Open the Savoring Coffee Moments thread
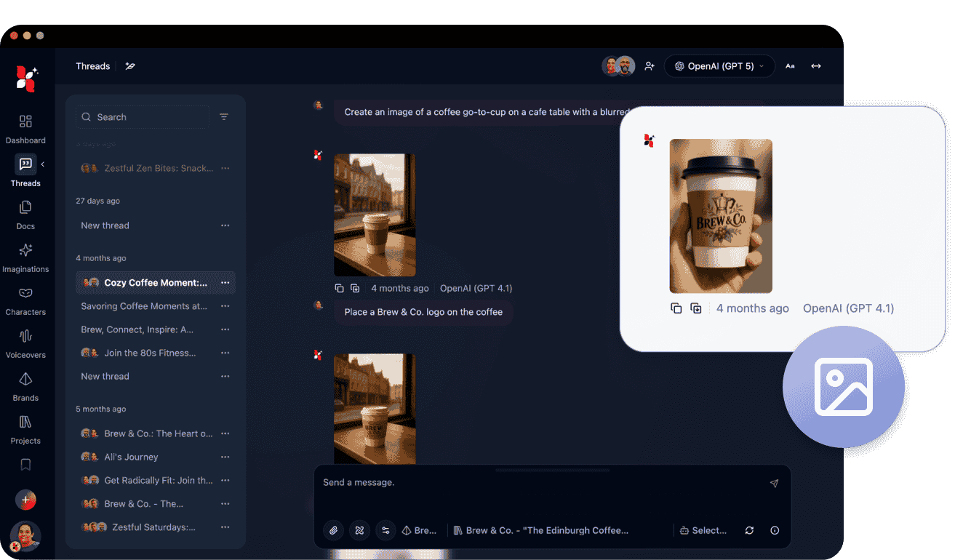The width and height of the screenshot is (963, 560). [144, 306]
